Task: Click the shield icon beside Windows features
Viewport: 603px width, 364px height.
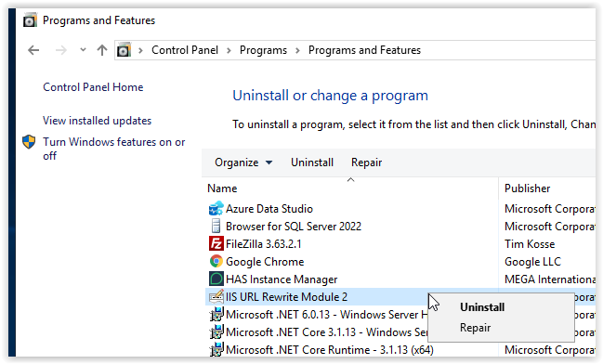Action: (29, 142)
